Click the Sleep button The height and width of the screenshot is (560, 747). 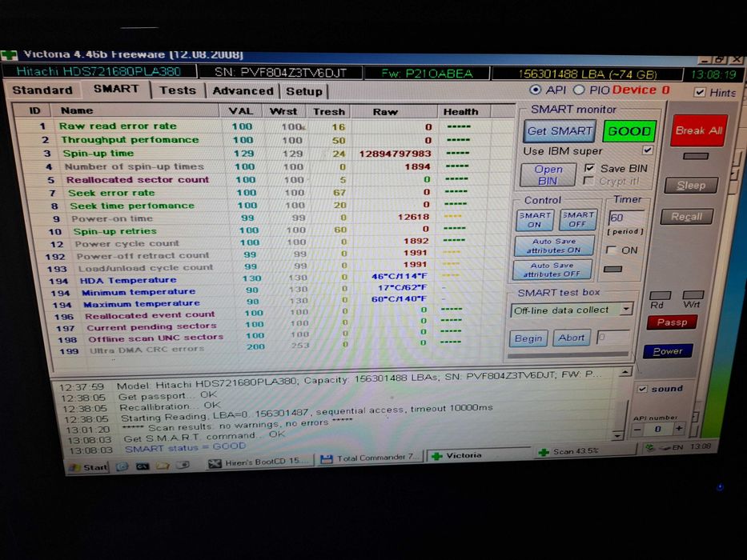pos(691,186)
